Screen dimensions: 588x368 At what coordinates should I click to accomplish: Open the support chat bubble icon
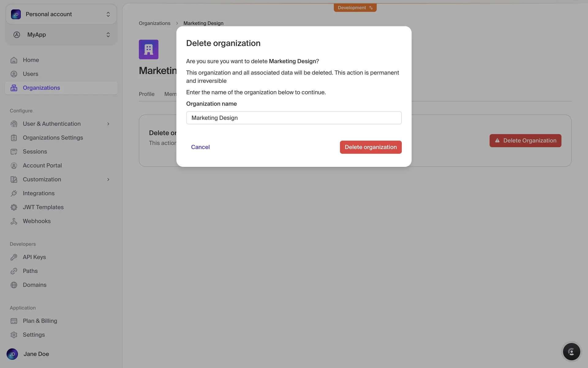571,351
